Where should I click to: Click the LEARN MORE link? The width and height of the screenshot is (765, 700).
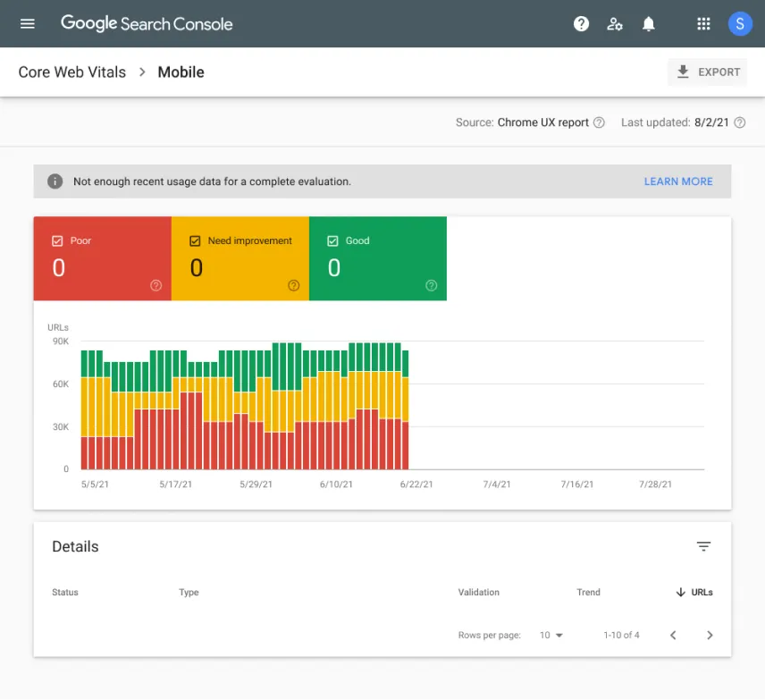click(x=678, y=181)
